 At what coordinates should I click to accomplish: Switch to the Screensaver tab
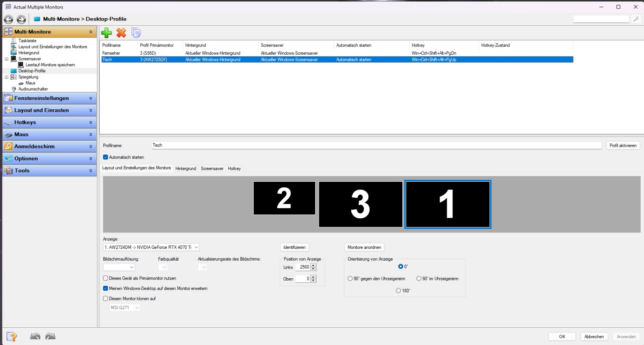tap(212, 168)
